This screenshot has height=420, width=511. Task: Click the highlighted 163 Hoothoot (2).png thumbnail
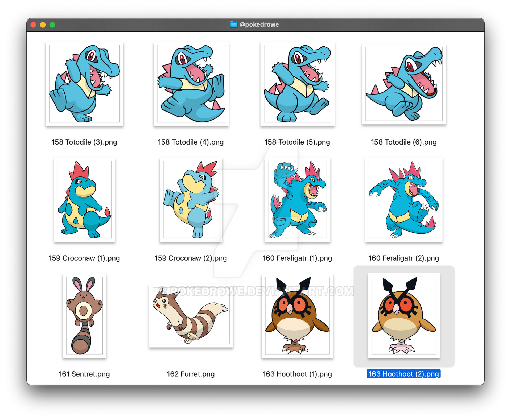[404, 316]
